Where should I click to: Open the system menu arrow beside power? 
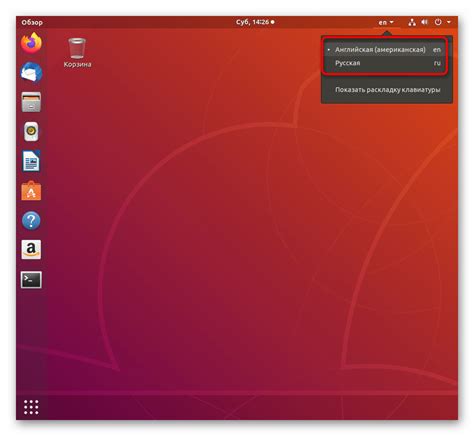click(x=449, y=22)
